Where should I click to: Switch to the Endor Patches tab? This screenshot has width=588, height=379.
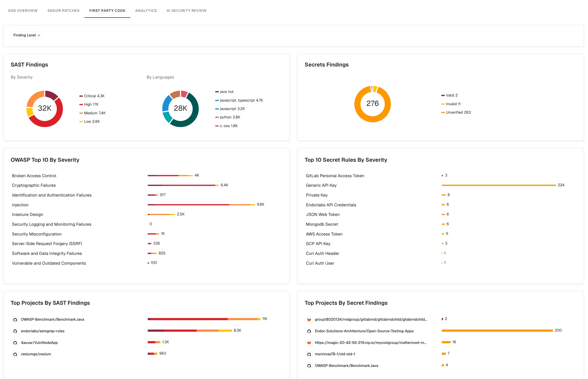pyautogui.click(x=64, y=10)
